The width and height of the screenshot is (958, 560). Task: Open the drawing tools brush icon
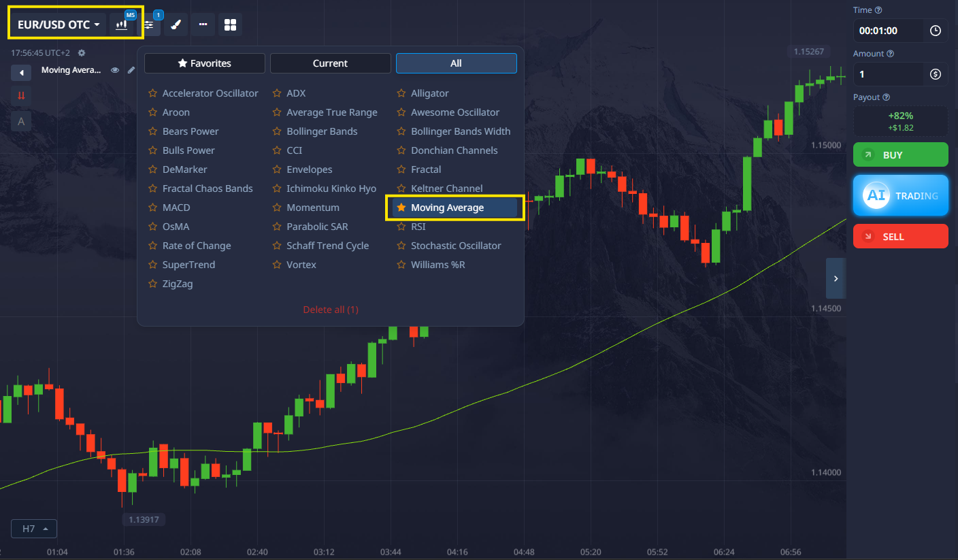click(176, 25)
